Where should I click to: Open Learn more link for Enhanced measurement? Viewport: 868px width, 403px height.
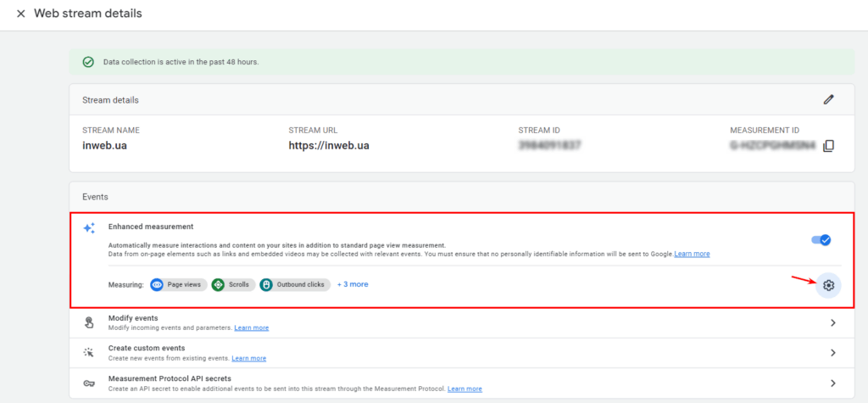point(692,254)
